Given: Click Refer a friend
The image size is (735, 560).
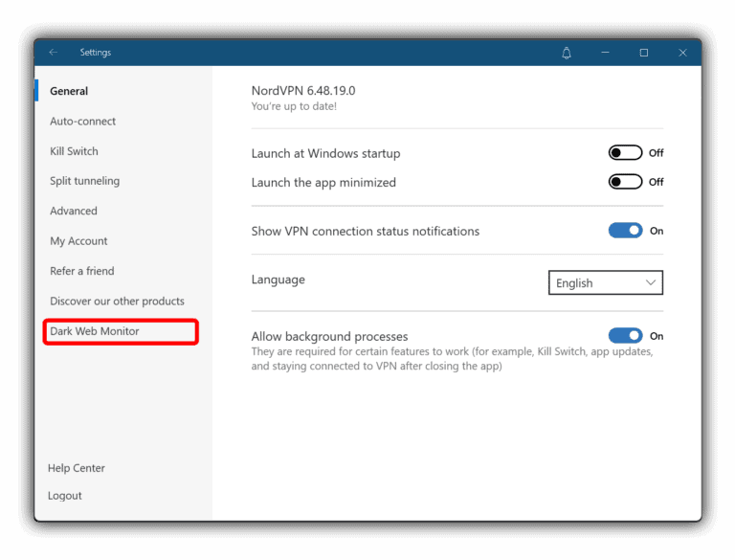Looking at the screenshot, I should tap(81, 271).
